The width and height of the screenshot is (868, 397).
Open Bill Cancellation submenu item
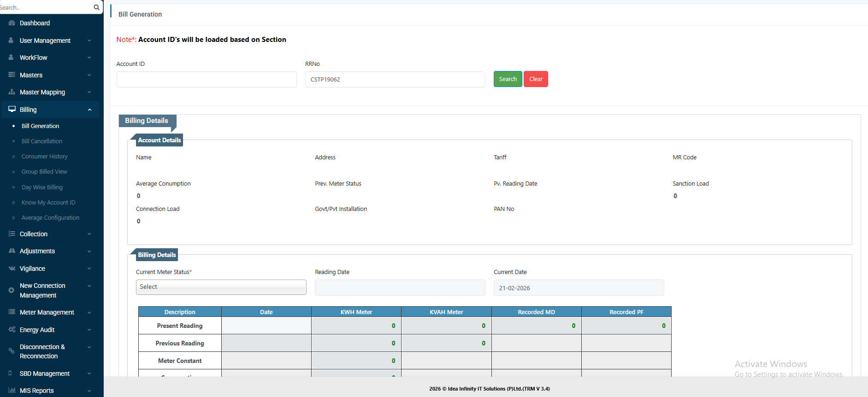42,141
